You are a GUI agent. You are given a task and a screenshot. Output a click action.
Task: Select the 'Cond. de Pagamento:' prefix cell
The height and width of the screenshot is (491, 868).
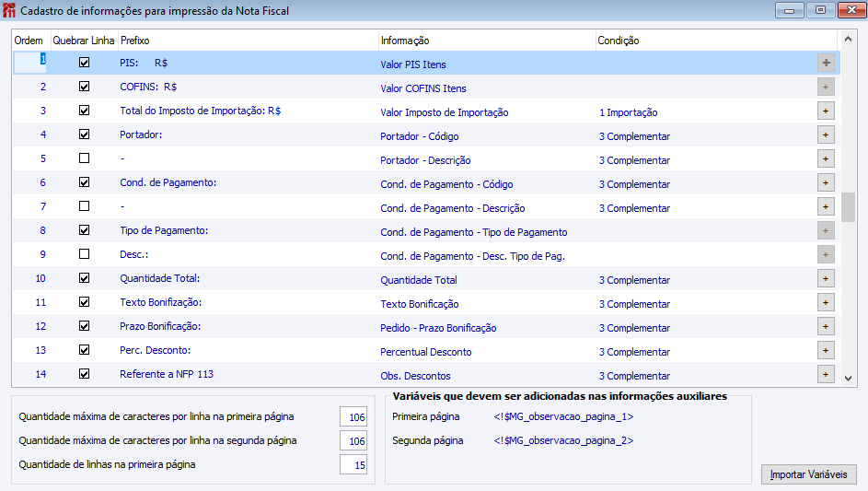[168, 182]
